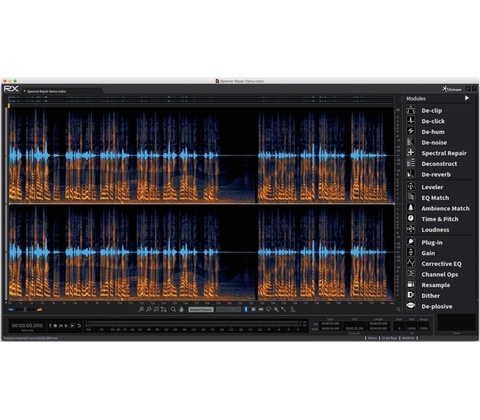Toggle loop playback
The width and height of the screenshot is (480, 420).
tap(79, 325)
